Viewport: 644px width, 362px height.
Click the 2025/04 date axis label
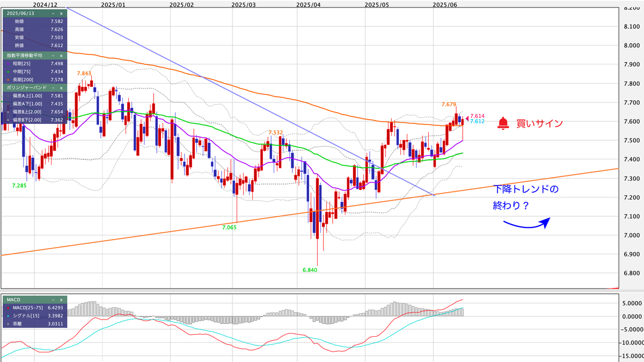pyautogui.click(x=309, y=4)
